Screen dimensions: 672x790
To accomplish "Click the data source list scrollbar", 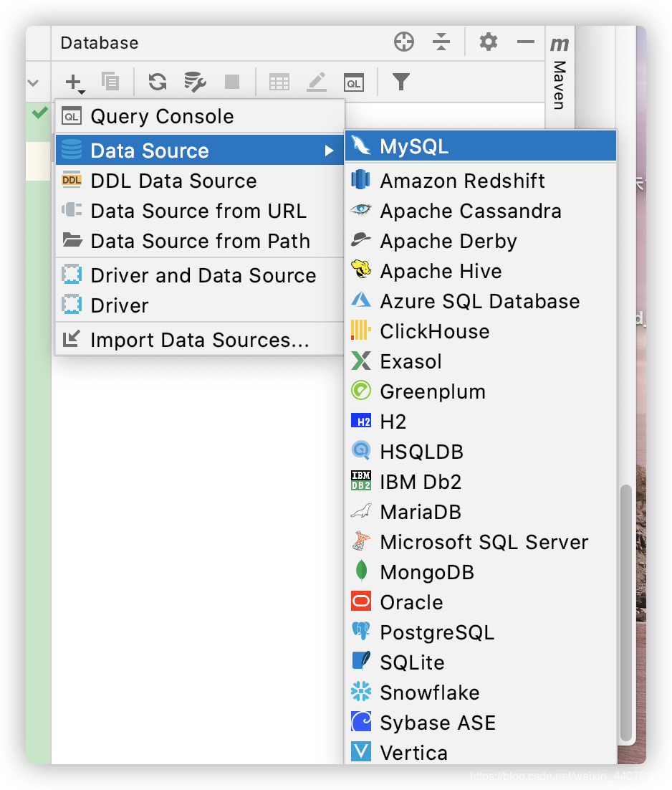I will tap(625, 613).
